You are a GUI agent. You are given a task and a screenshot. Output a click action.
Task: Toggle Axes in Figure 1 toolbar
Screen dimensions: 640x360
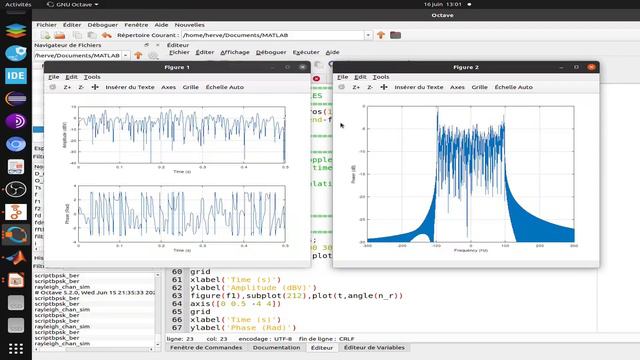tap(168, 87)
